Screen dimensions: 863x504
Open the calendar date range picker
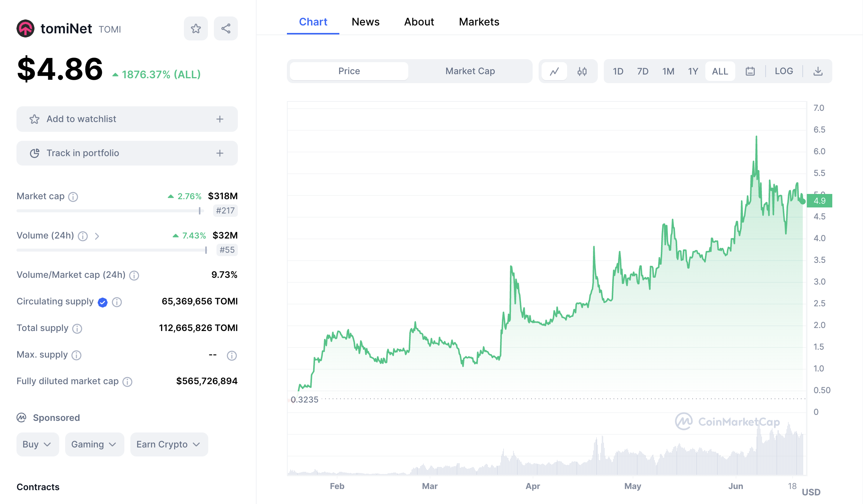[750, 71]
